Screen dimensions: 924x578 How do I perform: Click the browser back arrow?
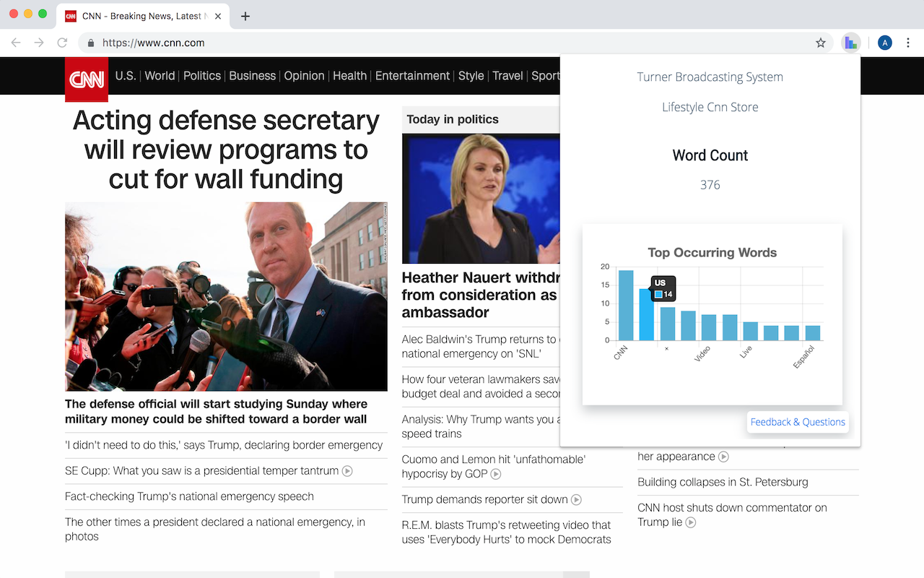click(16, 43)
